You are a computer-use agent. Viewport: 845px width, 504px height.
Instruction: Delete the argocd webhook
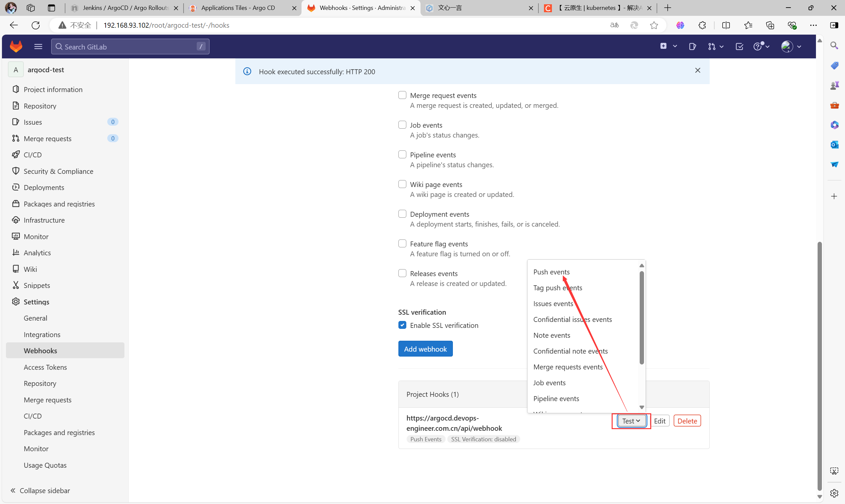tap(687, 421)
